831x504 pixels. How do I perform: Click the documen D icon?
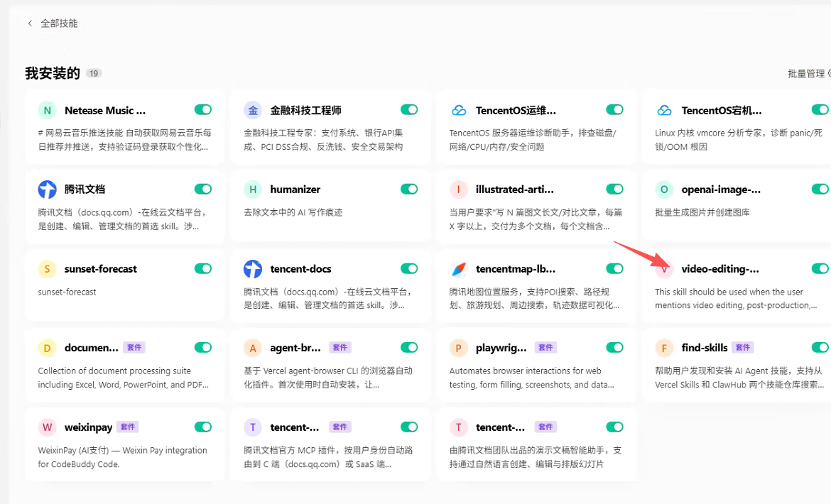(47, 348)
